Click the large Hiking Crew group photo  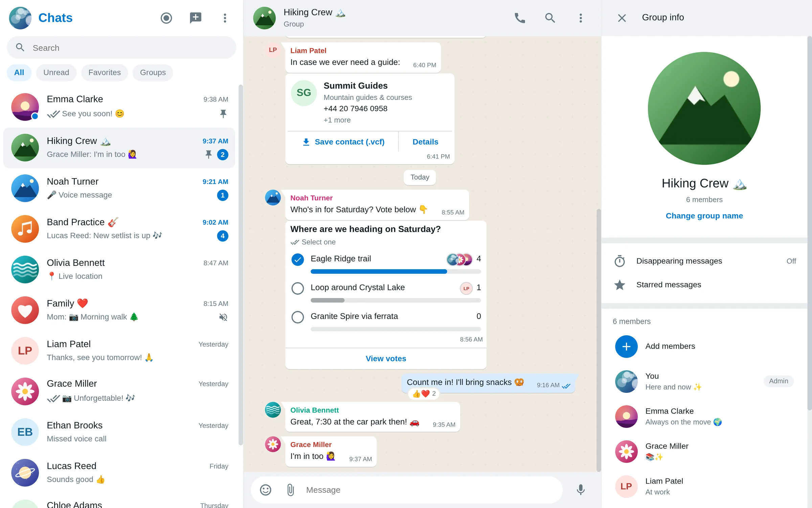tap(704, 108)
